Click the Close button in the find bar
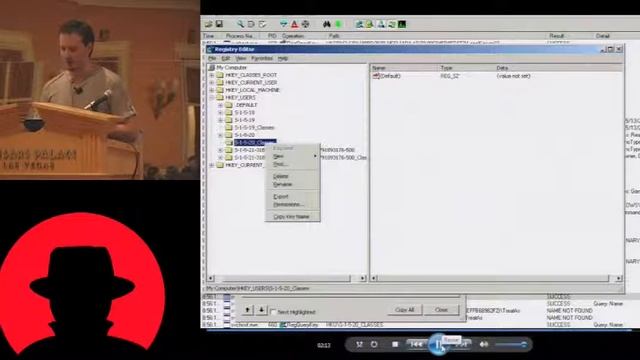The width and height of the screenshot is (640, 360). (x=441, y=310)
